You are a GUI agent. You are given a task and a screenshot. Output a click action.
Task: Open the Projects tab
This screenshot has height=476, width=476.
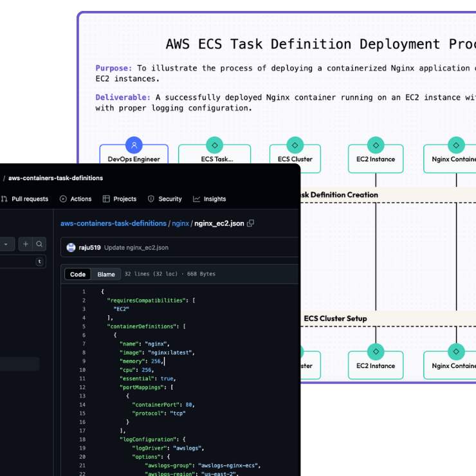coord(120,199)
